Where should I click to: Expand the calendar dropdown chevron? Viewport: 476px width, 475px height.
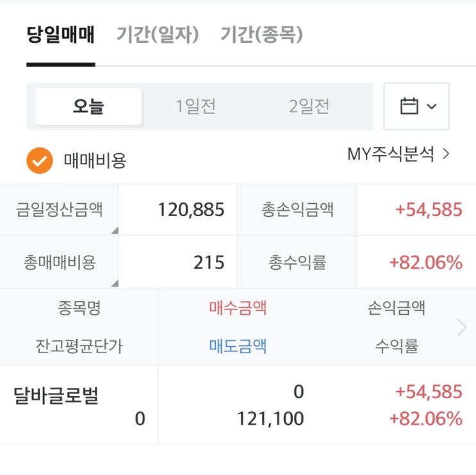tap(432, 106)
